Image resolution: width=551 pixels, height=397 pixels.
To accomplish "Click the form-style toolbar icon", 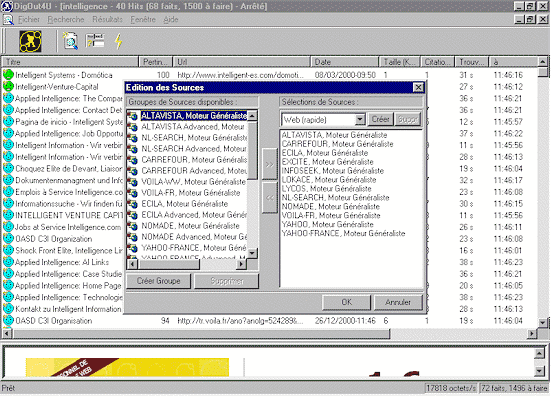I will click(x=95, y=41).
